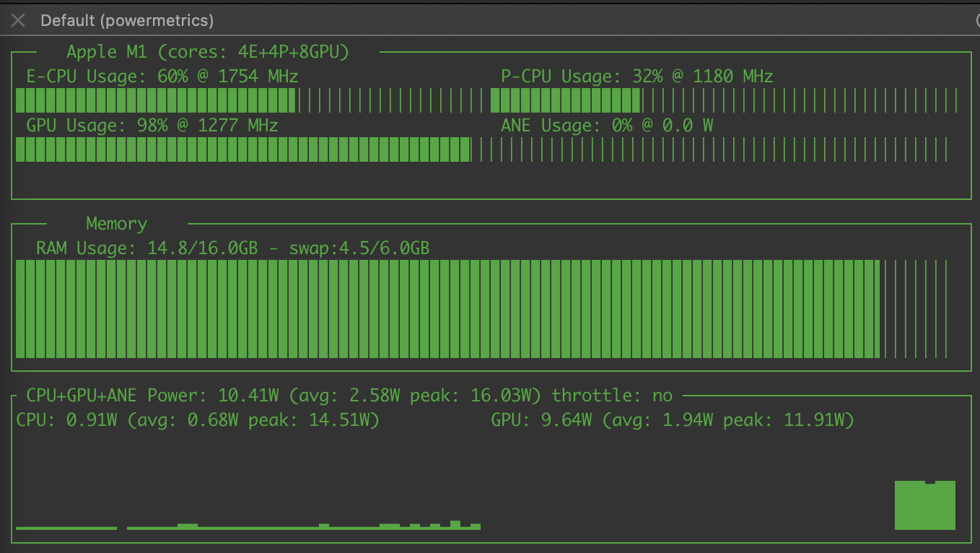Screen dimensions: 980x553
Task: Click the GPU: 9.64W power reading
Action: click(x=673, y=420)
